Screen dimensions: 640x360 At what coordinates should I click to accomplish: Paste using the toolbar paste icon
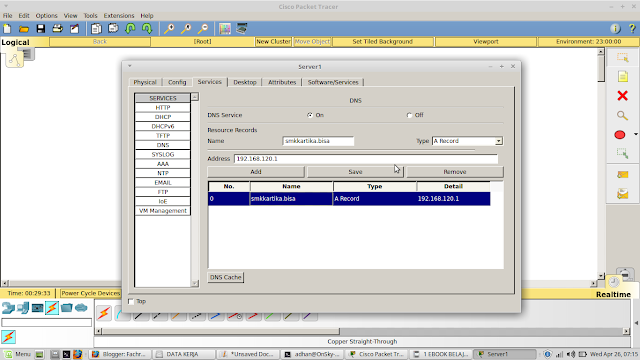coord(113,29)
